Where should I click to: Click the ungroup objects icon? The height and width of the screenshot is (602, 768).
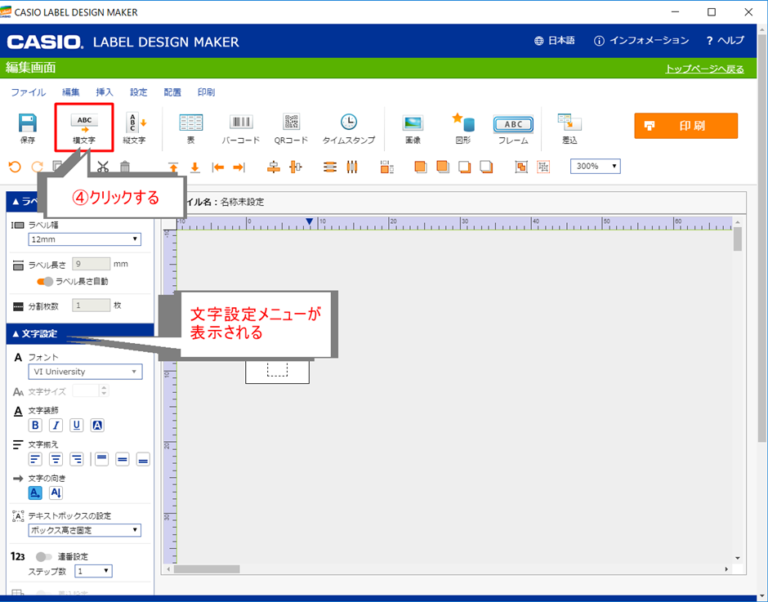[544, 167]
